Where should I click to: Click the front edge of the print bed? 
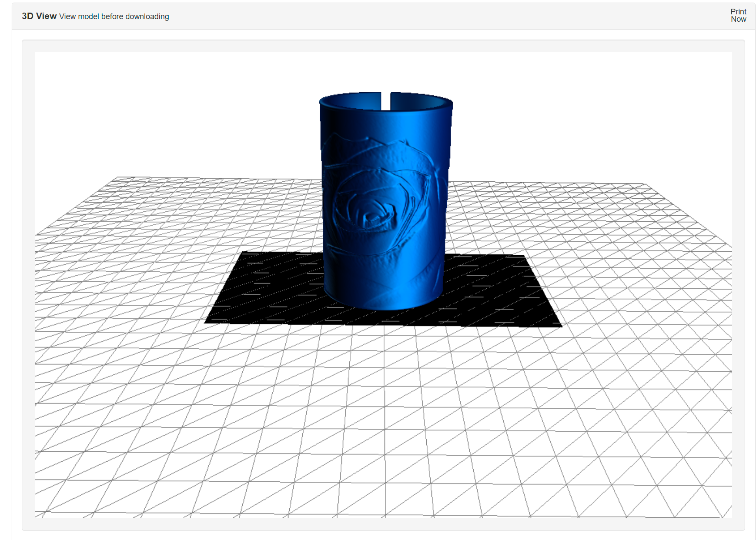[x=383, y=324]
